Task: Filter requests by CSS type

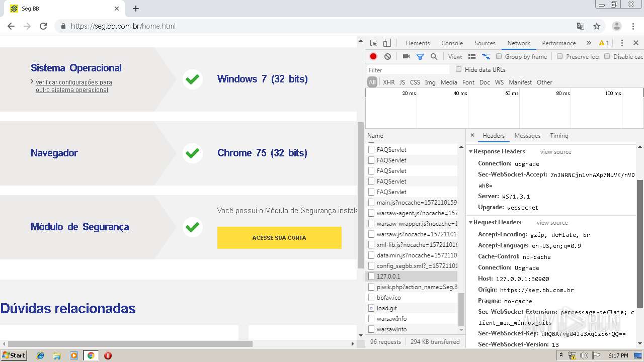Action: point(415,82)
